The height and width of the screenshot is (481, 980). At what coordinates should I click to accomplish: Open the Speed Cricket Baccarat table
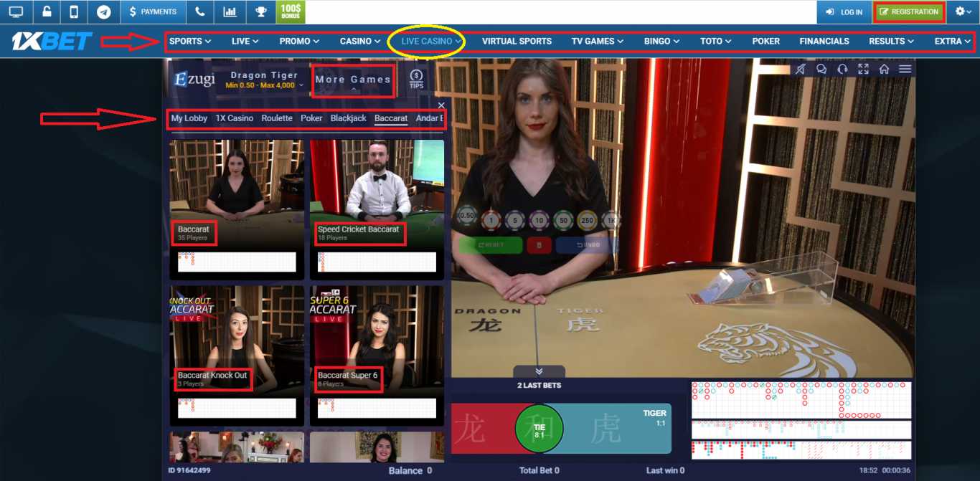(377, 209)
